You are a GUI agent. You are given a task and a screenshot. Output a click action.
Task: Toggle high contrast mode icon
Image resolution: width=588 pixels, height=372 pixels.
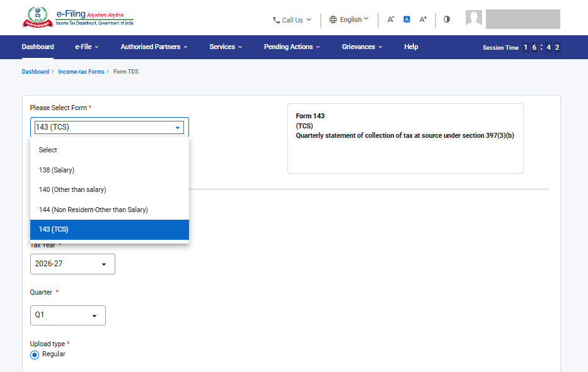point(447,19)
